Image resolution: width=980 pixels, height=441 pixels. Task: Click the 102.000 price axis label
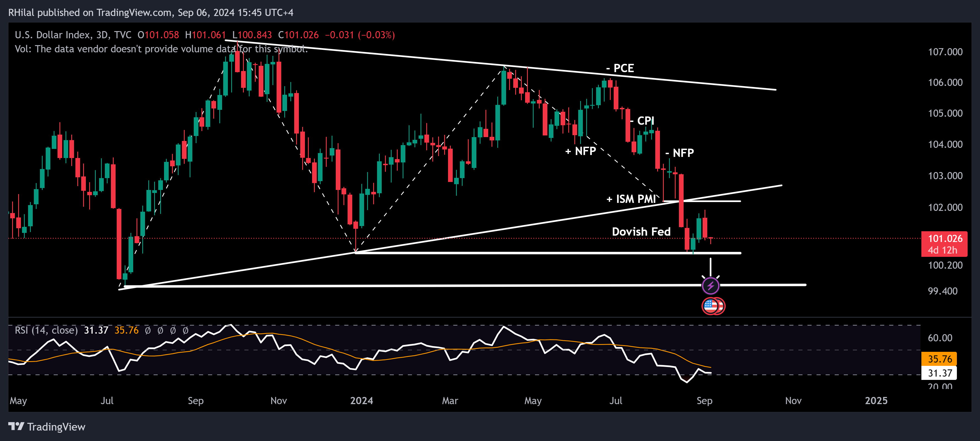(945, 207)
